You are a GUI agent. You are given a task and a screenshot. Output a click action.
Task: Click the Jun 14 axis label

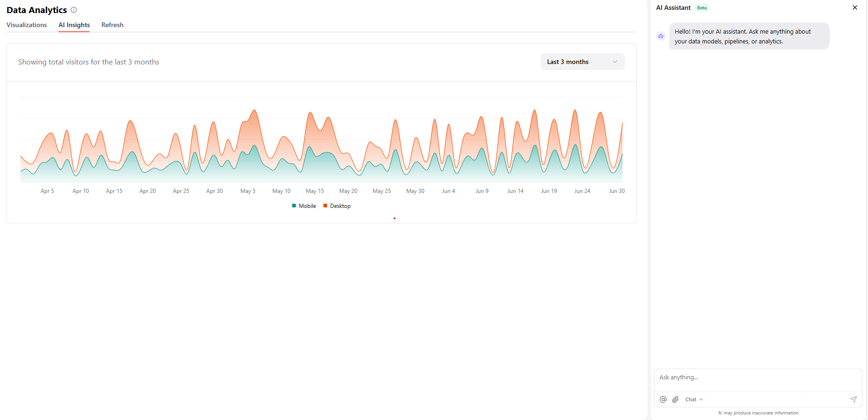tap(516, 191)
